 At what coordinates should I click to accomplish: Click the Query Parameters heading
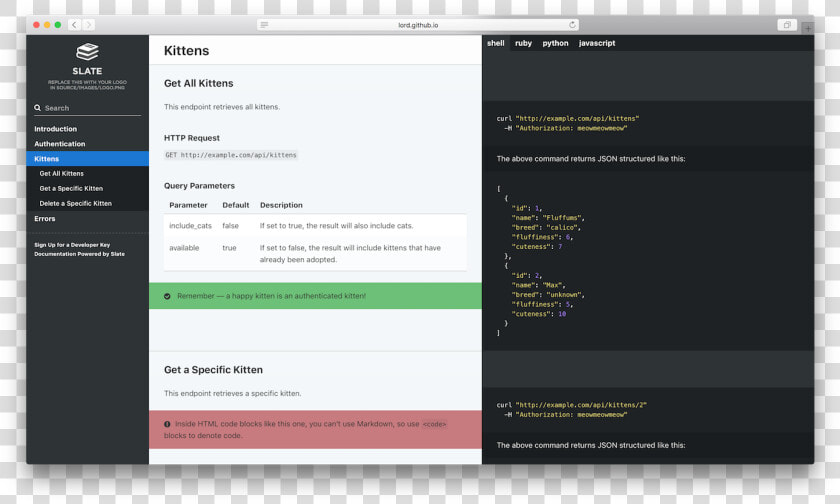[199, 186]
